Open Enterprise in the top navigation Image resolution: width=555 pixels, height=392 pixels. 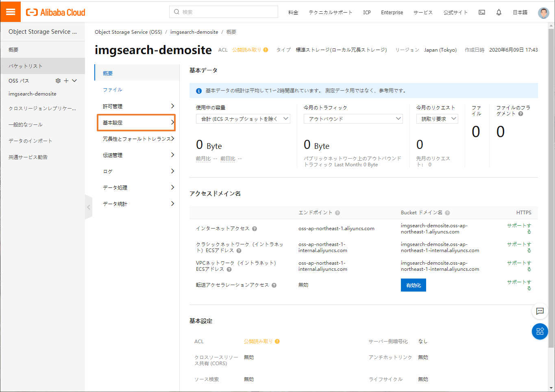click(392, 12)
